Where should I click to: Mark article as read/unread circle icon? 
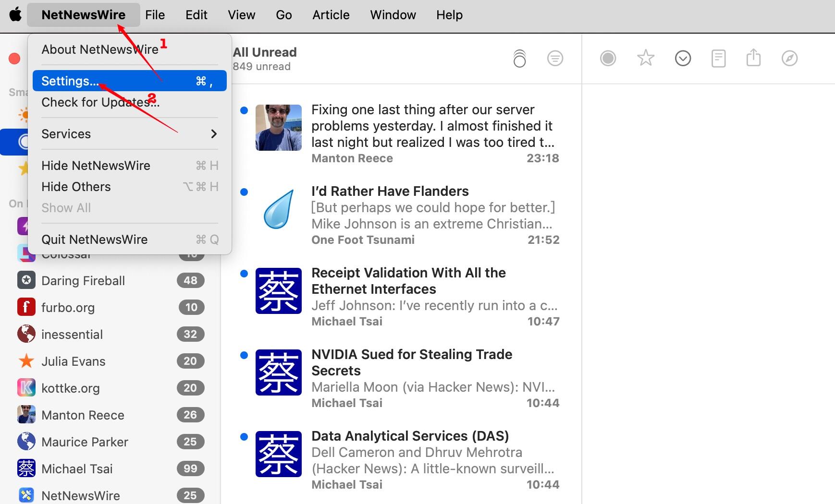(608, 59)
